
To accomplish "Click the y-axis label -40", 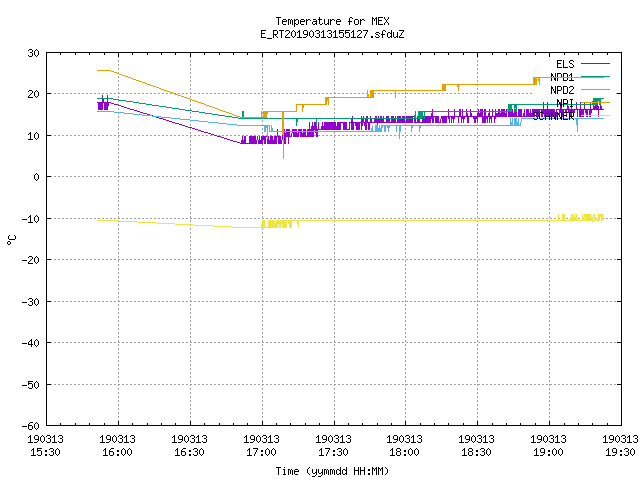I will [31, 343].
